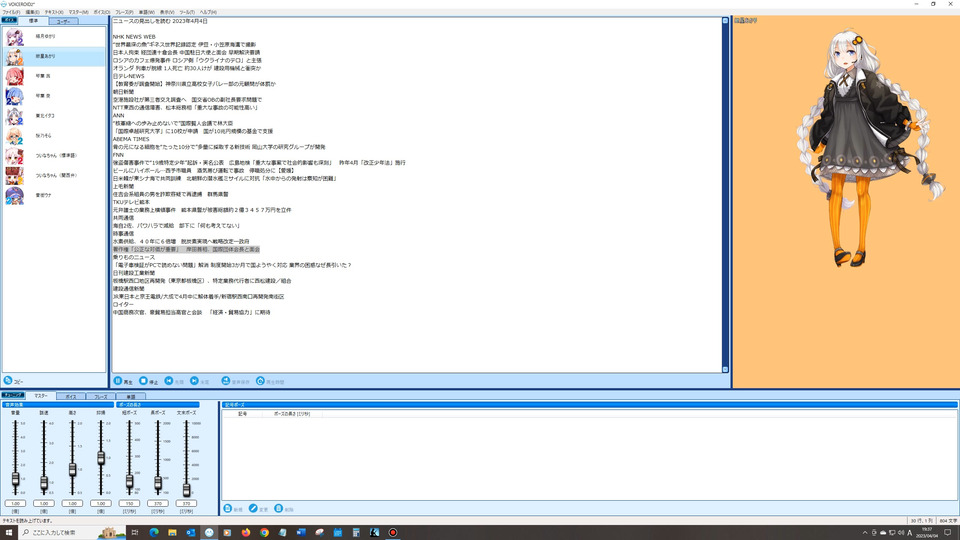Click the 音量 volume slider handle

15,479
